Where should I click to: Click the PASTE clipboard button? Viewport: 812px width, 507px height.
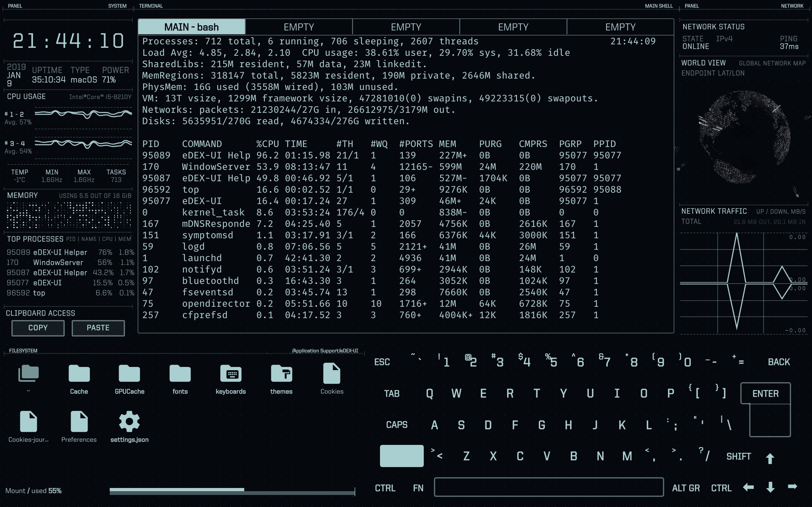tap(98, 328)
